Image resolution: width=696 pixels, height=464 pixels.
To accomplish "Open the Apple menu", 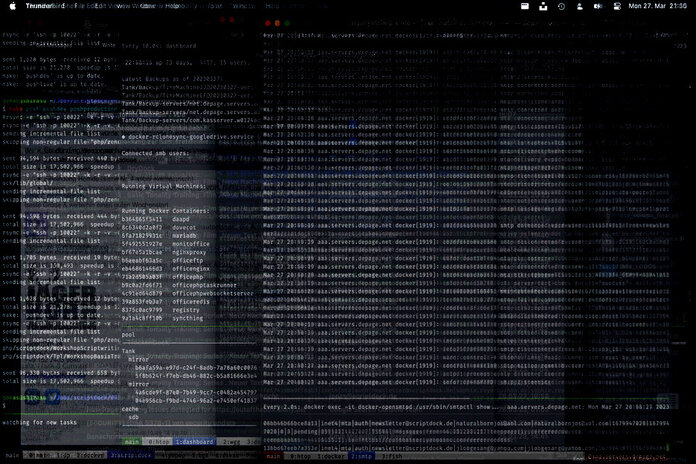I will tap(12, 6).
